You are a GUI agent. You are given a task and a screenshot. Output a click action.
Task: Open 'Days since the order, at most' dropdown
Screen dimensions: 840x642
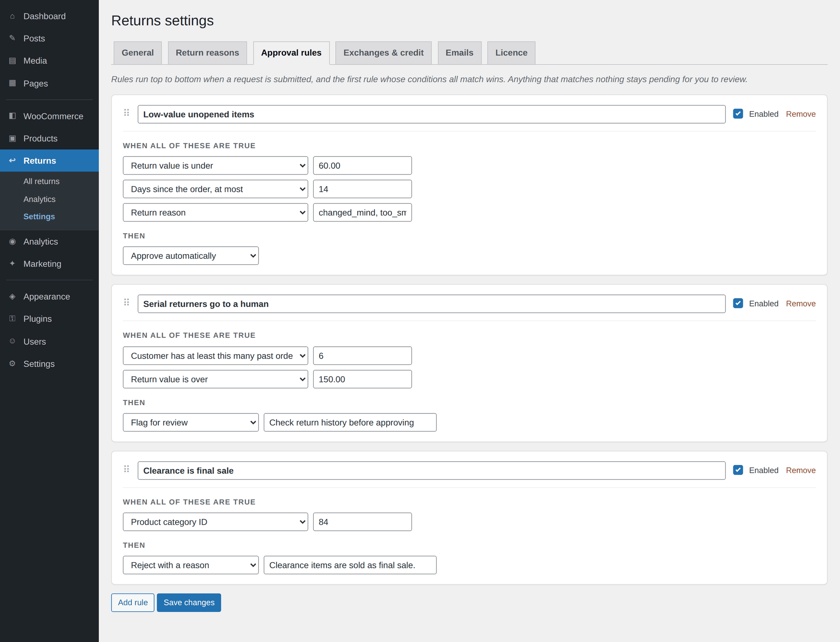215,189
